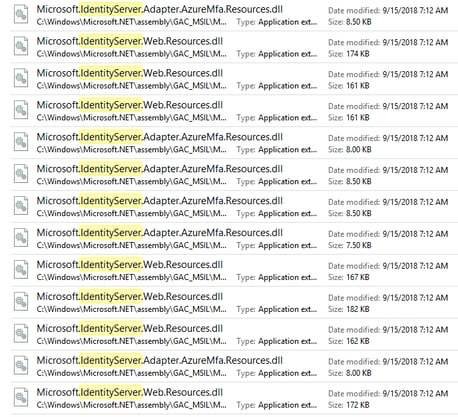The height and width of the screenshot is (417, 458).
Task: Click the 'Size: 162 KB' value
Action: click(x=349, y=341)
